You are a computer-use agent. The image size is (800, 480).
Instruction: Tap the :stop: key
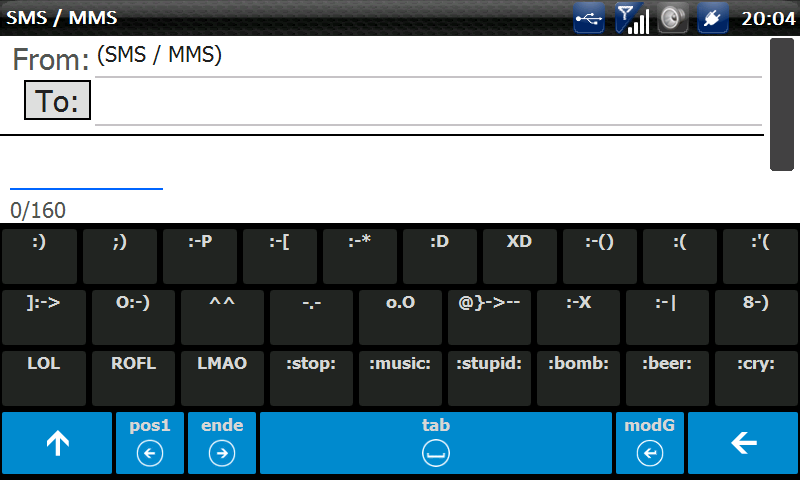coord(311,378)
